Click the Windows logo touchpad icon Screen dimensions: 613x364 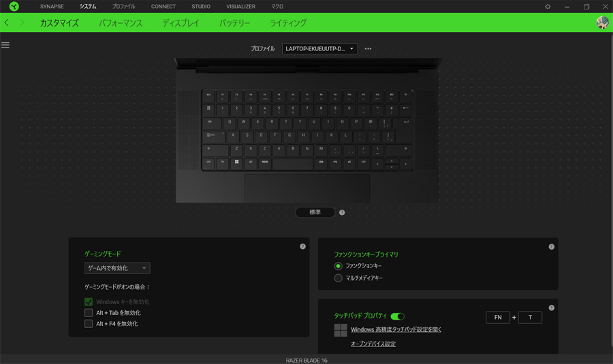[x=341, y=330]
